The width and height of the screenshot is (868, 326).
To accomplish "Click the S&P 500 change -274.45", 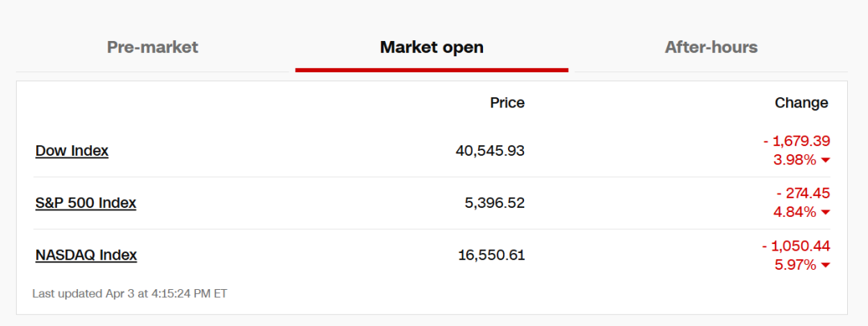I will point(803,194).
